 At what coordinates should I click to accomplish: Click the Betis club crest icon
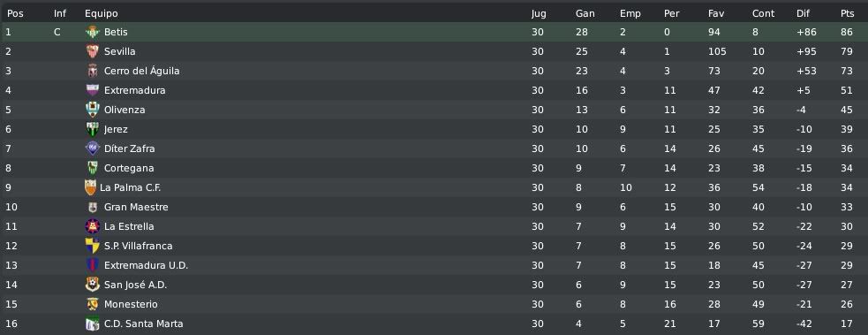93,32
